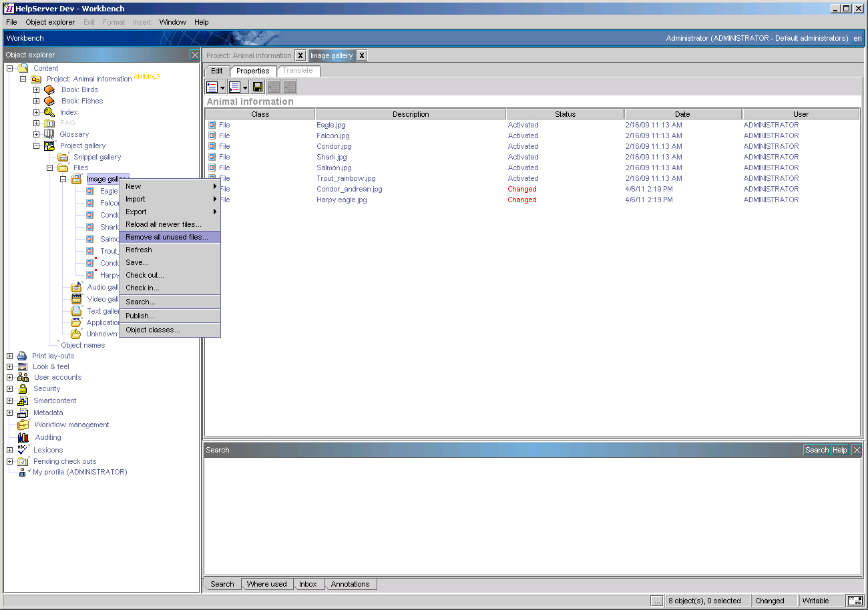Click the Security padlock icon
This screenshot has height=610, width=868.
click(x=23, y=388)
